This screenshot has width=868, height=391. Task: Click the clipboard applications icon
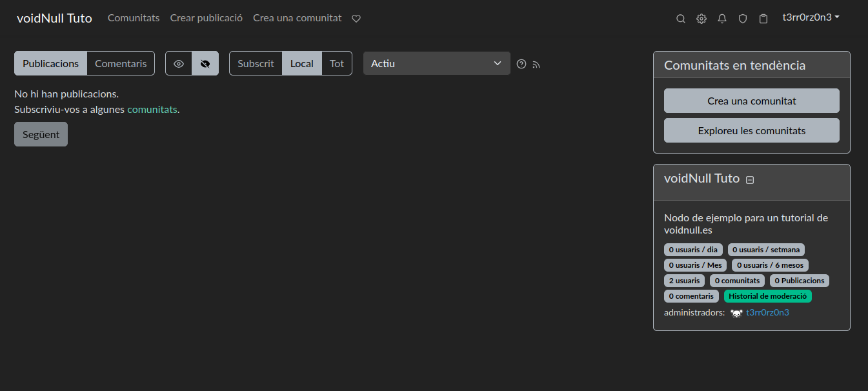point(763,19)
